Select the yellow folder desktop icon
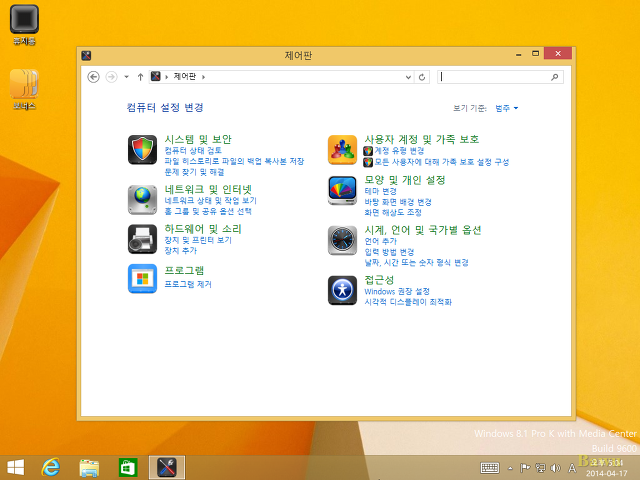Screen dimensions: 640x480 [24, 89]
